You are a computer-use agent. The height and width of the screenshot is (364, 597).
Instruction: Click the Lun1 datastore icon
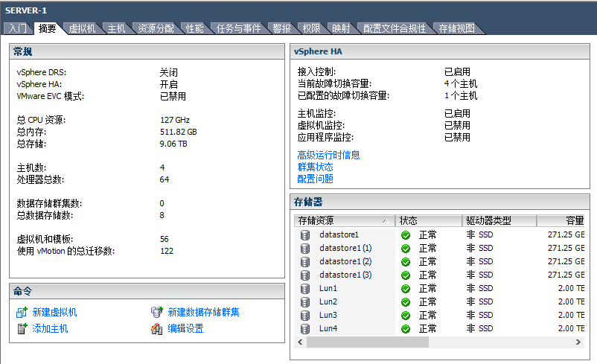[304, 288]
